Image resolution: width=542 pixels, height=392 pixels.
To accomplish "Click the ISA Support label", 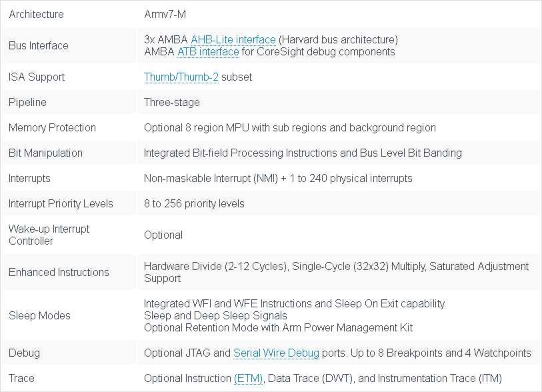I will tap(37, 77).
